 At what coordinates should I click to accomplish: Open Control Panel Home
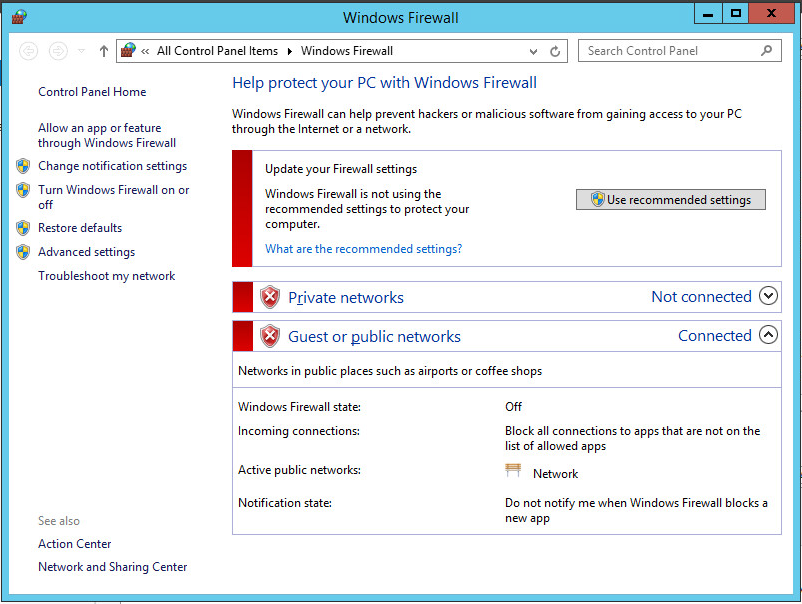pos(92,92)
